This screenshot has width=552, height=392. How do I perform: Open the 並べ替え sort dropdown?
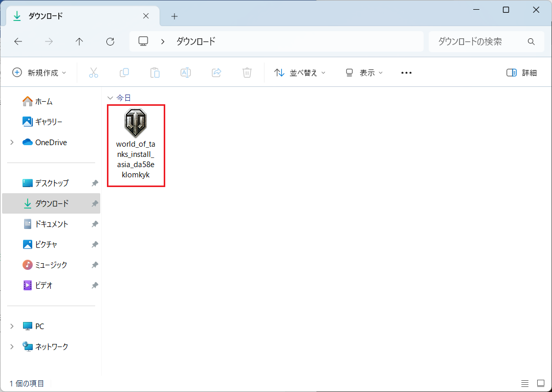click(300, 73)
